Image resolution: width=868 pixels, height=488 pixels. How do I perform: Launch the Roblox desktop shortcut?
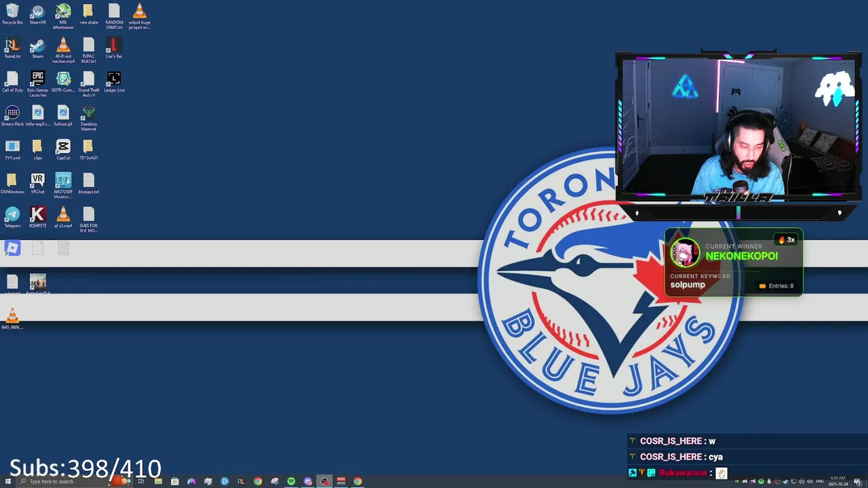pyautogui.click(x=12, y=249)
